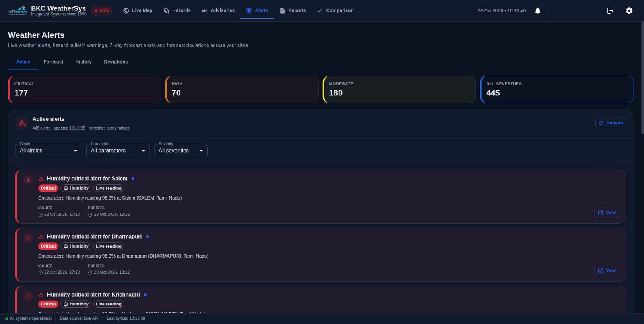Click the clock icon beside Dharmapuri expiry time

[90, 272]
